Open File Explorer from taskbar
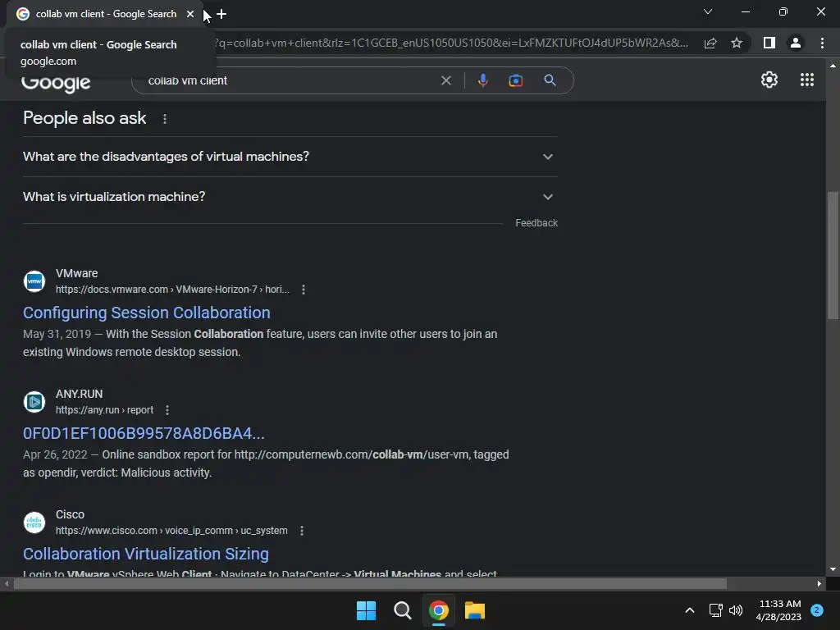Image resolution: width=840 pixels, height=630 pixels. 475,610
